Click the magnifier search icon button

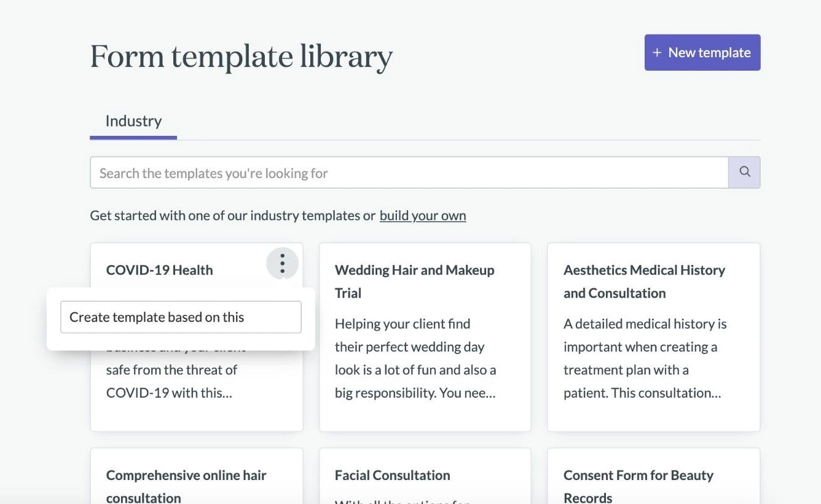[744, 172]
